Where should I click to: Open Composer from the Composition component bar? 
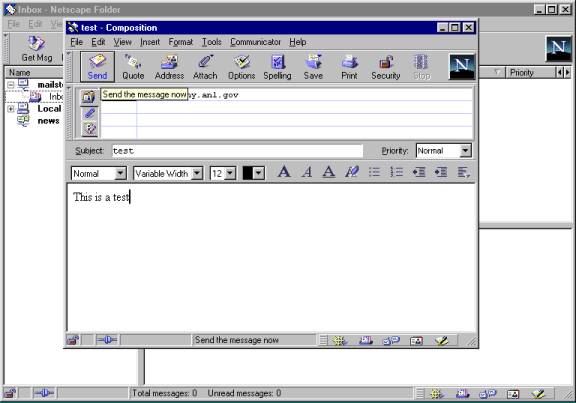point(442,341)
